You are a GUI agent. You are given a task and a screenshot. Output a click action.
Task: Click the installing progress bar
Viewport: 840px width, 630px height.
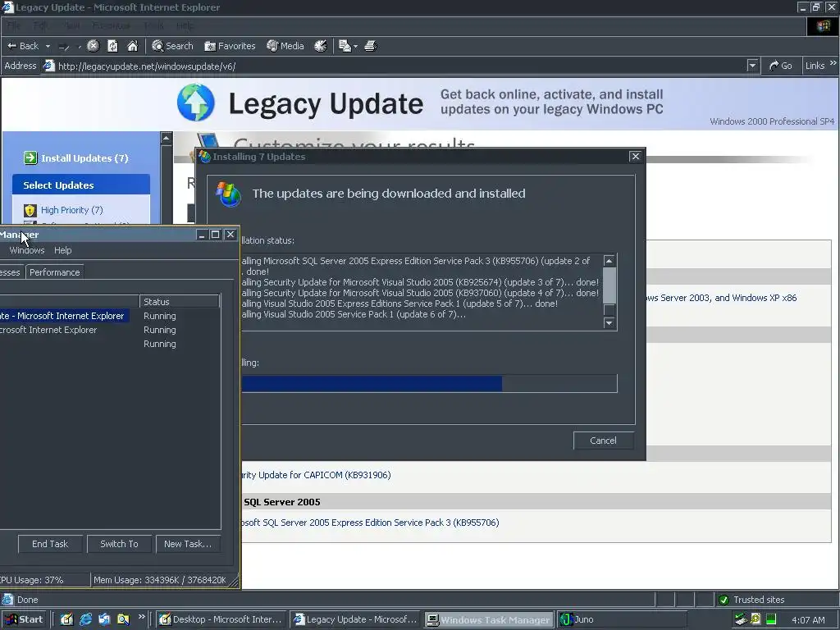tap(428, 384)
